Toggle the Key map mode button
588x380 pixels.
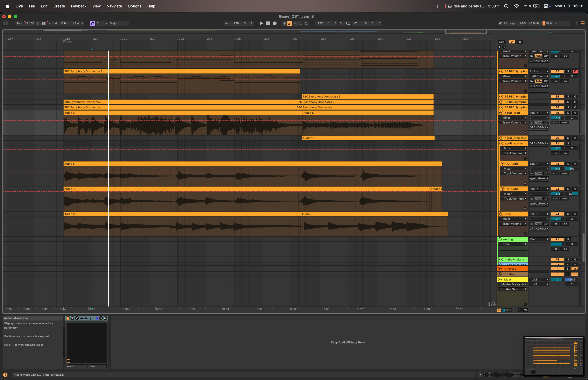click(x=512, y=23)
